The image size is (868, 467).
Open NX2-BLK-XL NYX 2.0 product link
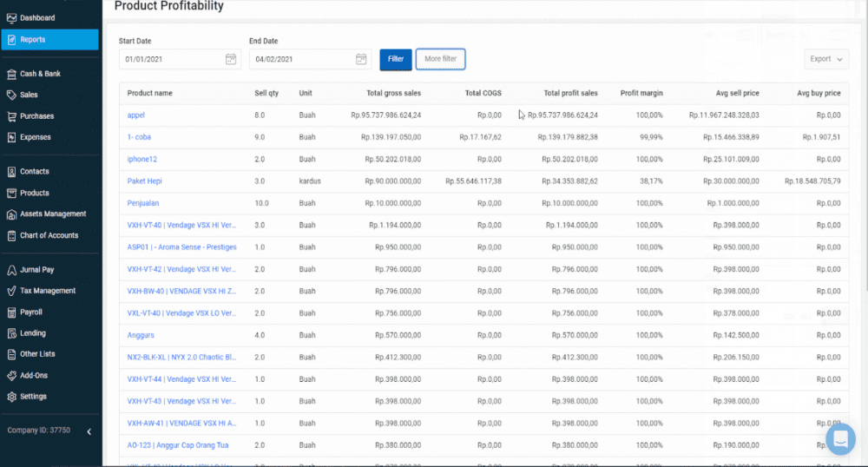point(181,358)
